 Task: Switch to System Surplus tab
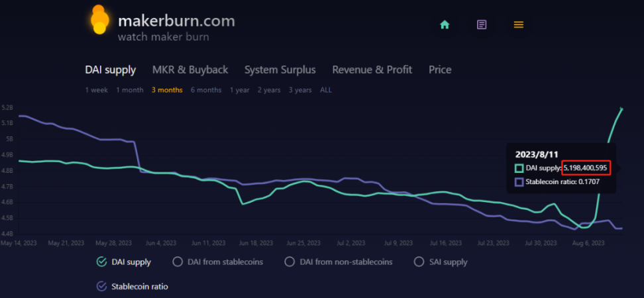(280, 70)
